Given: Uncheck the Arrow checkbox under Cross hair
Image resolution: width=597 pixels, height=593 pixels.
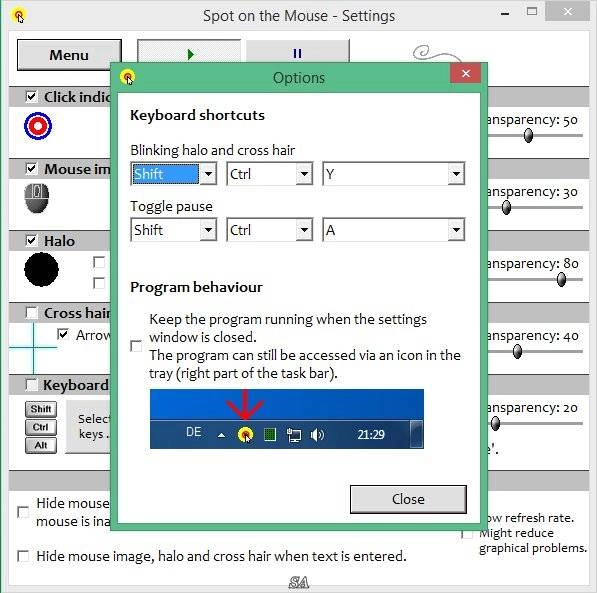Looking at the screenshot, I should pos(63,334).
